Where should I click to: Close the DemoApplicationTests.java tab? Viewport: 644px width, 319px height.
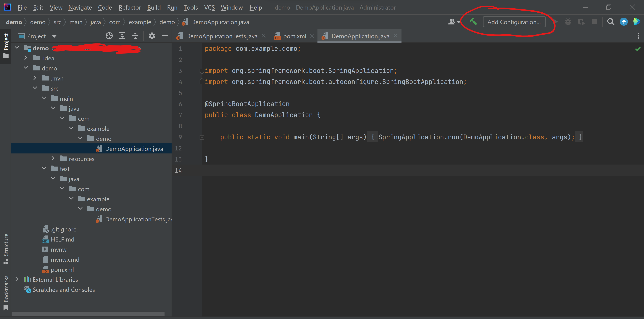coord(263,36)
